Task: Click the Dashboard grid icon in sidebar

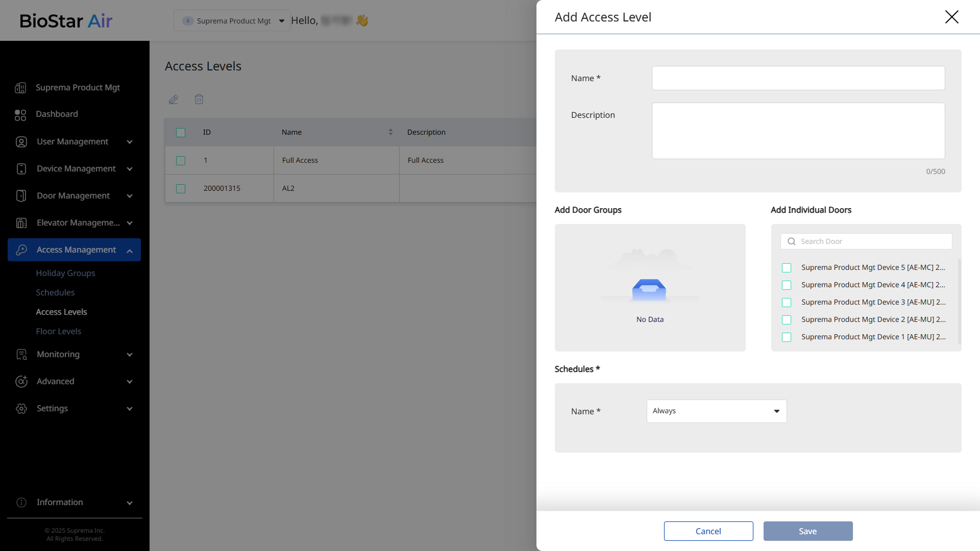Action: (20, 115)
